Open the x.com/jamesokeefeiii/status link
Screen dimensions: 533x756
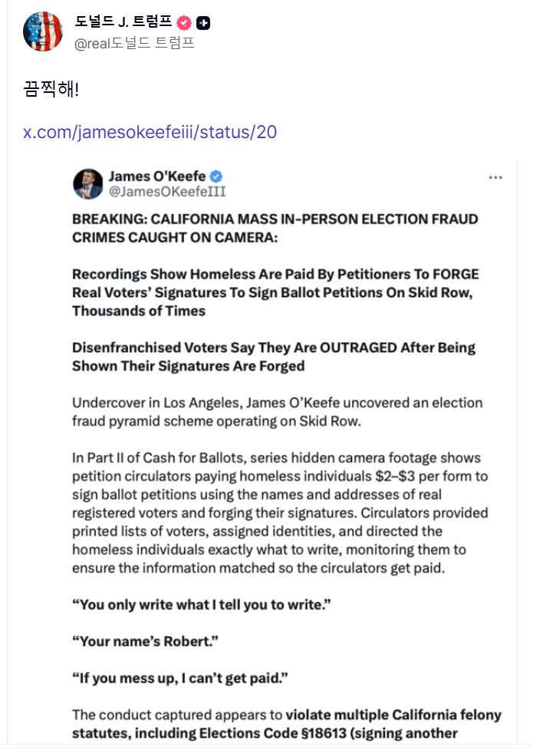(150, 132)
